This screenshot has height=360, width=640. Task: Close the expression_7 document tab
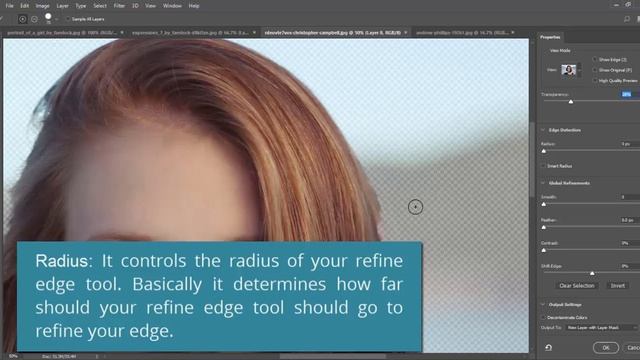tap(254, 33)
